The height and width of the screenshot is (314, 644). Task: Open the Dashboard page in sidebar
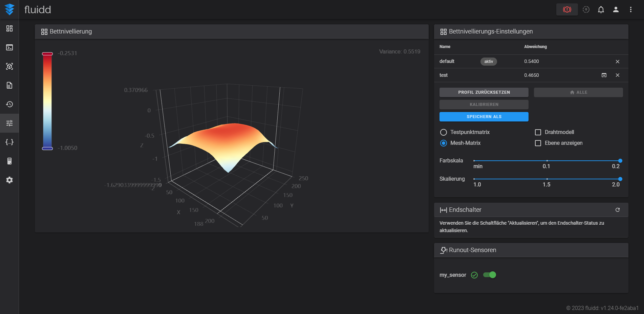click(9, 28)
